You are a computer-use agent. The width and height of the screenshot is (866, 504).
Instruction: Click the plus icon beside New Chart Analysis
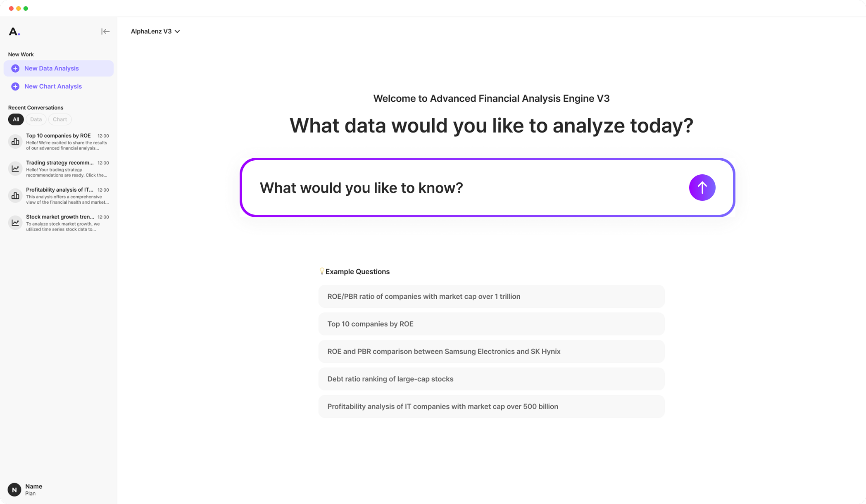[15, 86]
